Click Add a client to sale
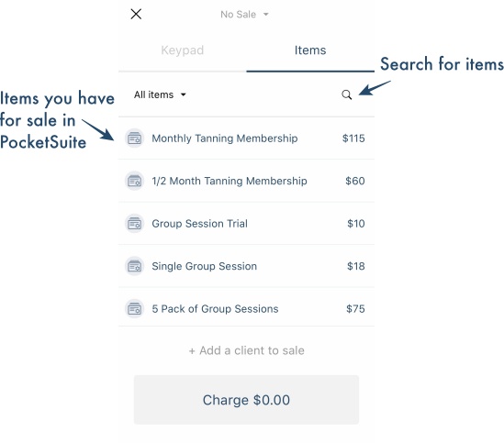 (x=246, y=350)
